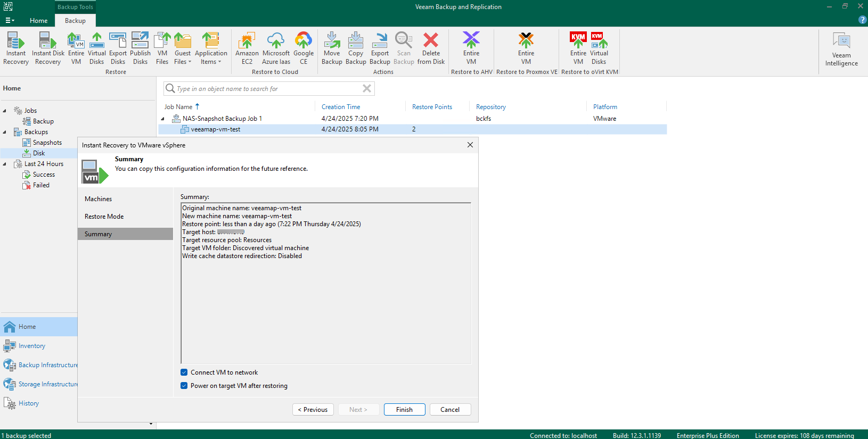This screenshot has width=868, height=439.
Task: Click the Copy Backup icon
Action: pos(356,48)
